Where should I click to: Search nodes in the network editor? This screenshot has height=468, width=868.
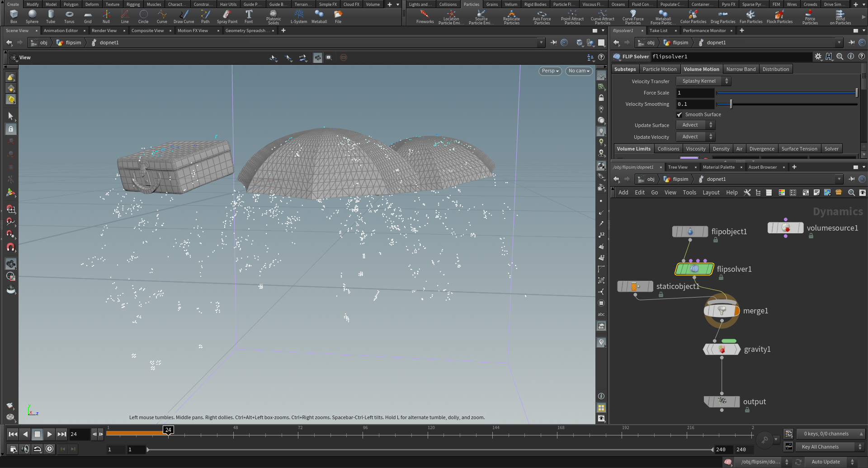coord(851,193)
